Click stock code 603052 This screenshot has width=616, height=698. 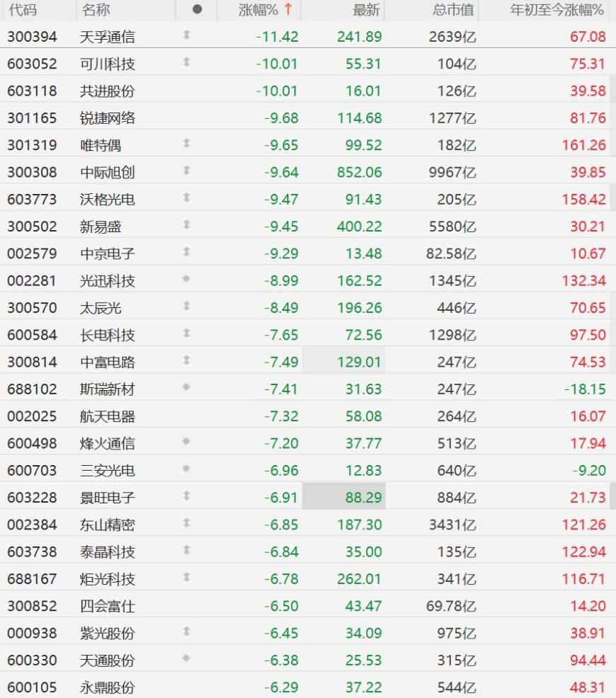(32, 64)
